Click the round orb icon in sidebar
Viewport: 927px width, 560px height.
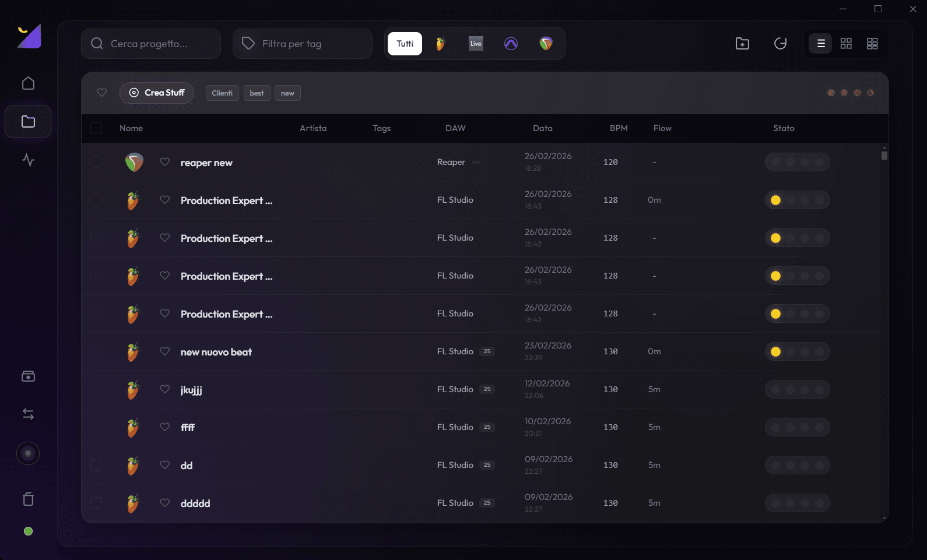tap(28, 453)
